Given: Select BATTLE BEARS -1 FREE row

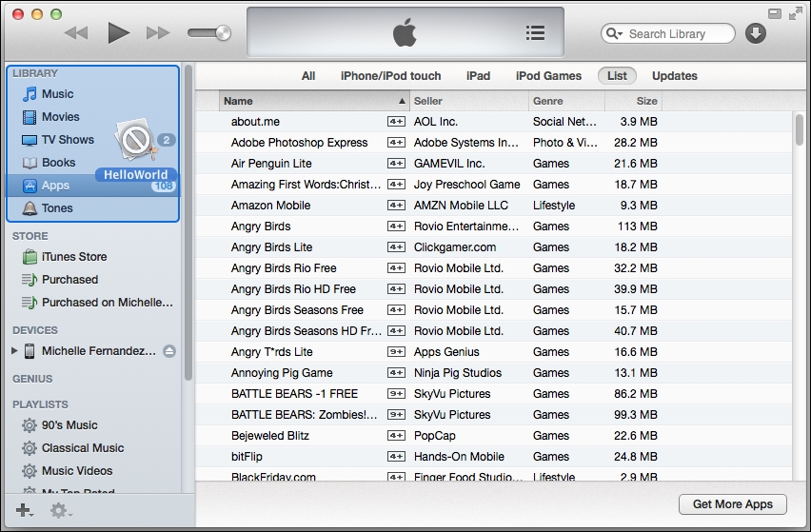Looking at the screenshot, I should pos(493,394).
